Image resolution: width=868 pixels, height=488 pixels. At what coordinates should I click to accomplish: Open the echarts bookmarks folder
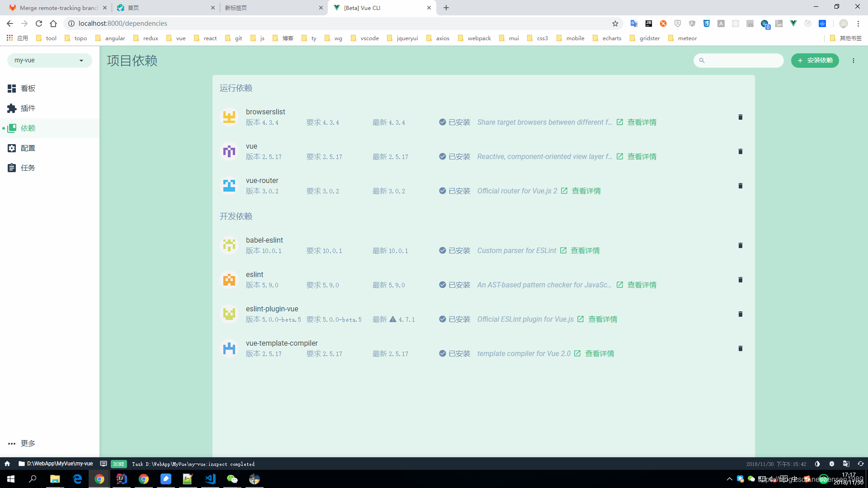[x=607, y=38]
